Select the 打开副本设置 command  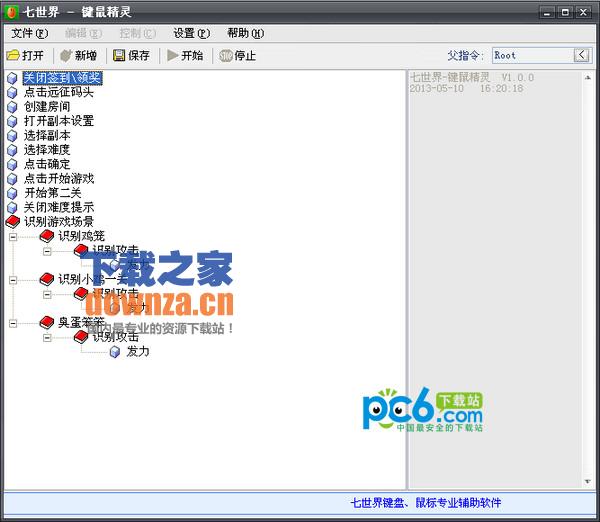(59, 121)
